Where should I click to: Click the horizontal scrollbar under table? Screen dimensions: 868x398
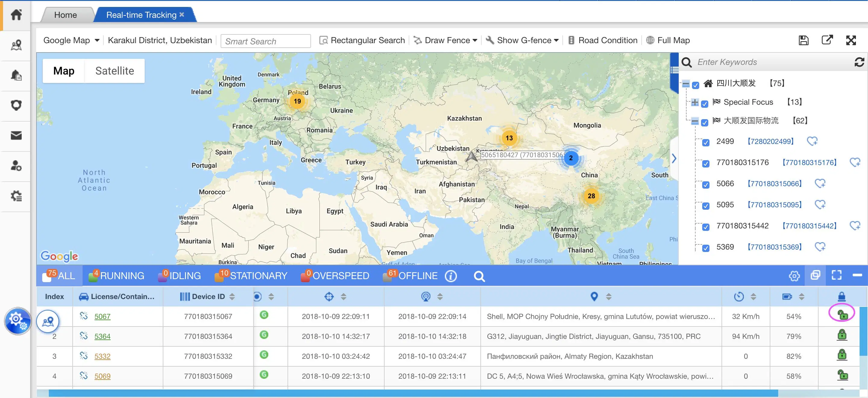413,393
